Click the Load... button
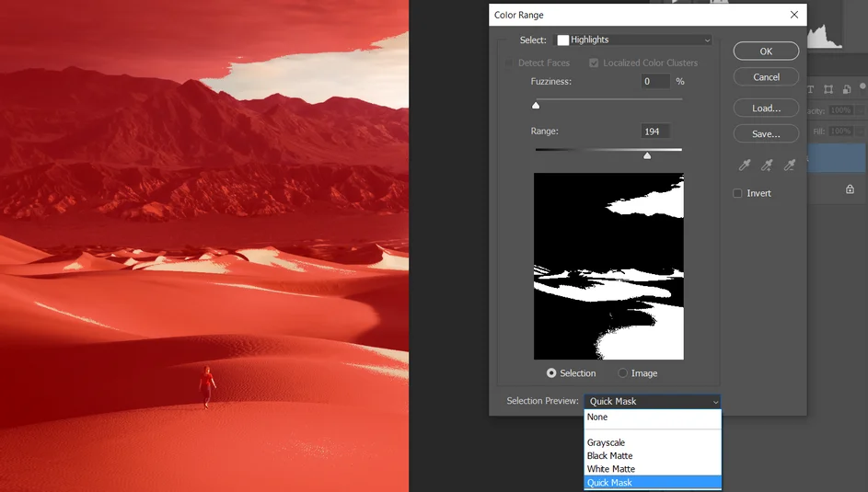The height and width of the screenshot is (492, 868). [x=765, y=108]
